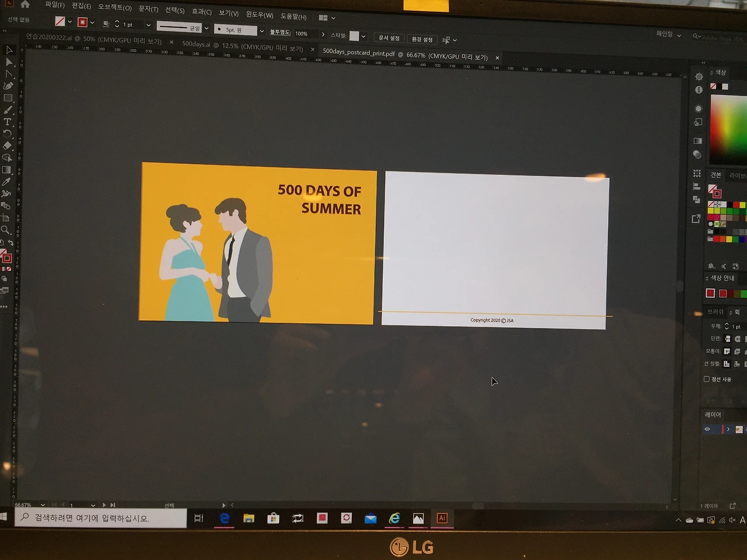Viewport: 747px width, 560px height.
Task: Select the Eyedropper tool
Action: click(x=6, y=182)
